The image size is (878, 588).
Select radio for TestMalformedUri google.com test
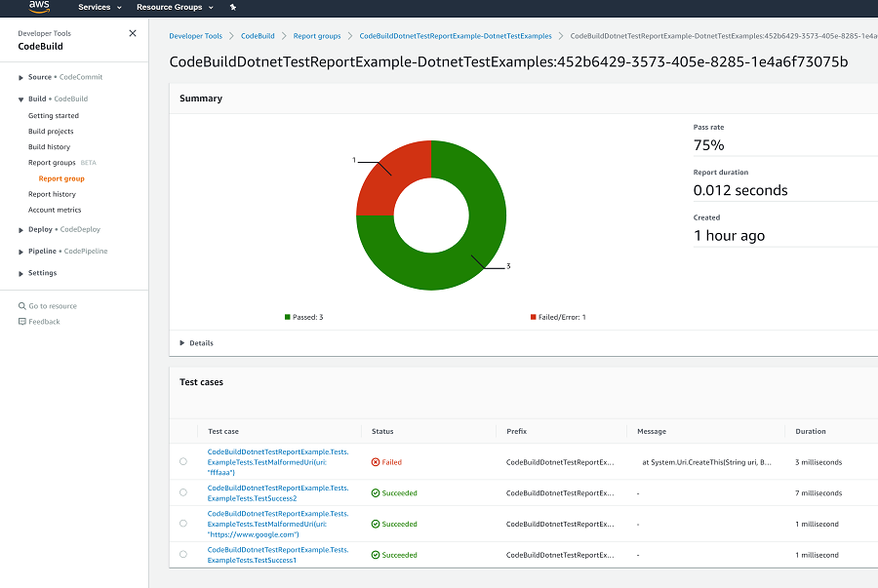[183, 523]
